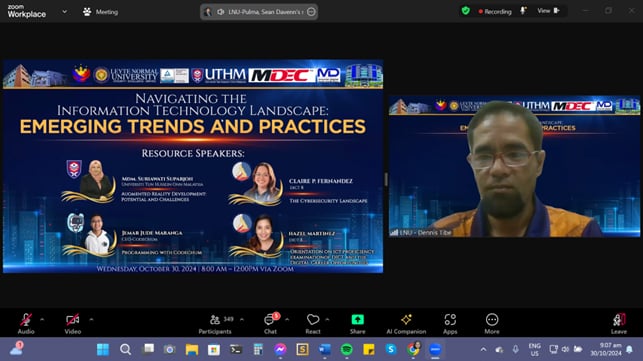The height and width of the screenshot is (361, 643).
Task: Open Google Chrome from the taskbar
Action: (413, 350)
